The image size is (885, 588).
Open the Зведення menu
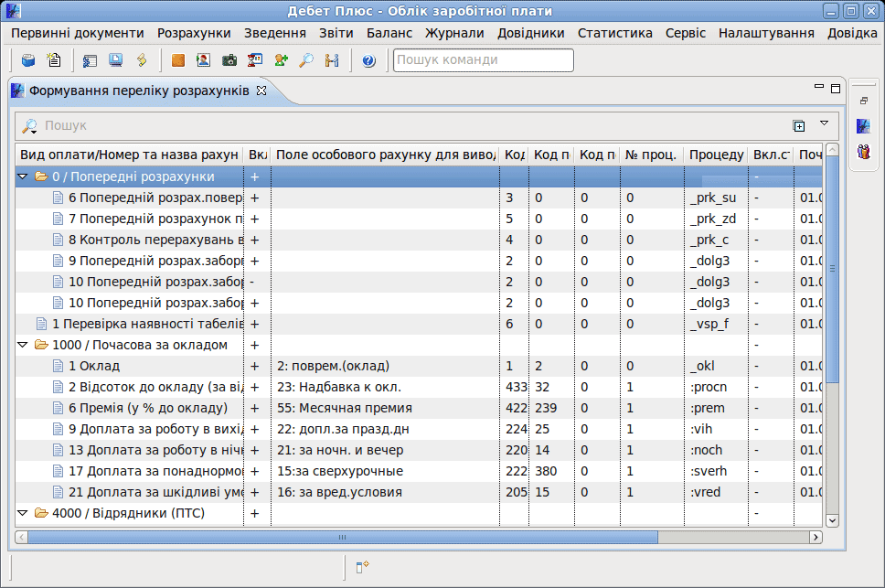tap(275, 33)
